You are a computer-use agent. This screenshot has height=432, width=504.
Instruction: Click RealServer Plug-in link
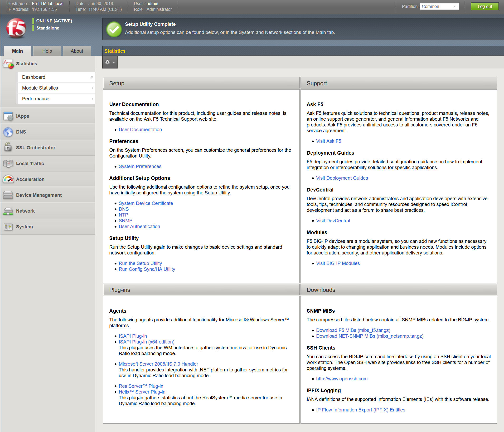pos(141,386)
